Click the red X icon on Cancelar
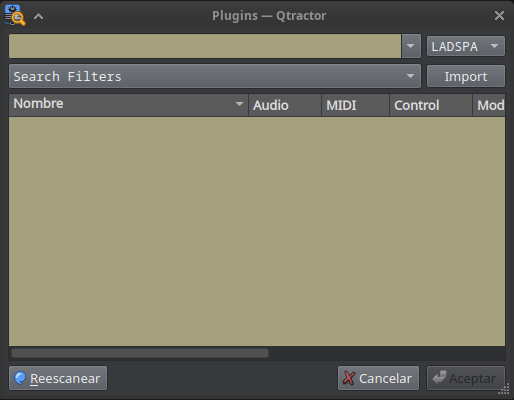Screen dimensions: 514x400 [349, 378]
